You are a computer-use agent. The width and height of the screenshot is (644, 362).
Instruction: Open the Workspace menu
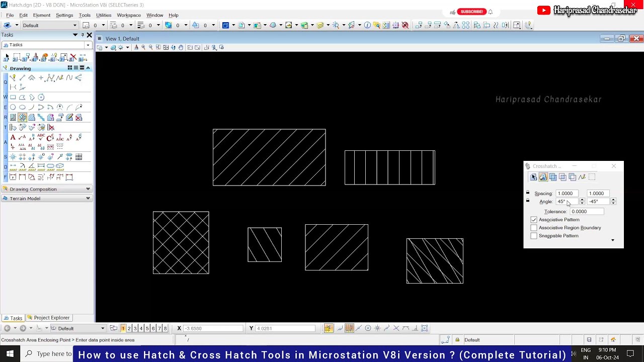129,15
